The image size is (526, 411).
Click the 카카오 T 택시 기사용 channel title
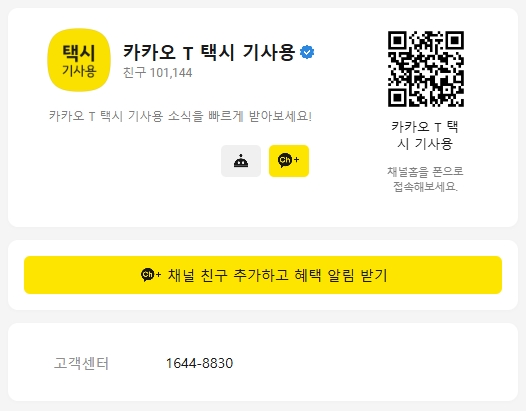point(209,52)
